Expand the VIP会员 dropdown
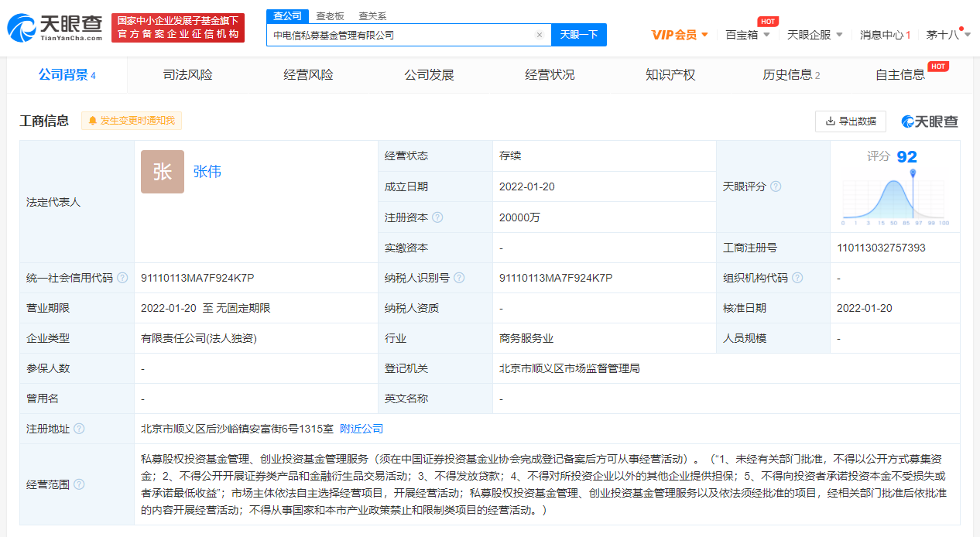980x537 pixels. click(680, 35)
